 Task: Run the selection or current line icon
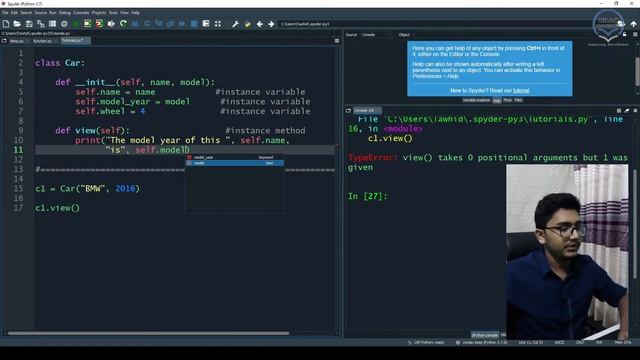coord(111,24)
